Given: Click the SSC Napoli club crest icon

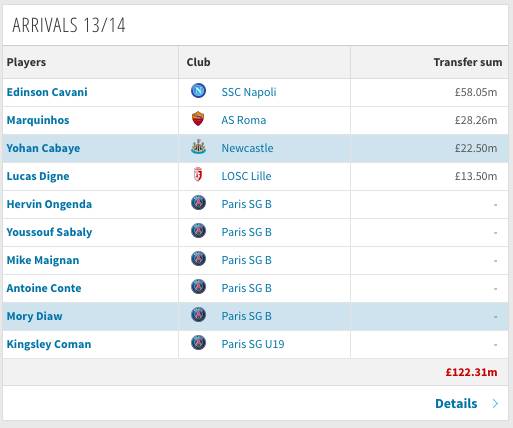Looking at the screenshot, I should point(198,91).
